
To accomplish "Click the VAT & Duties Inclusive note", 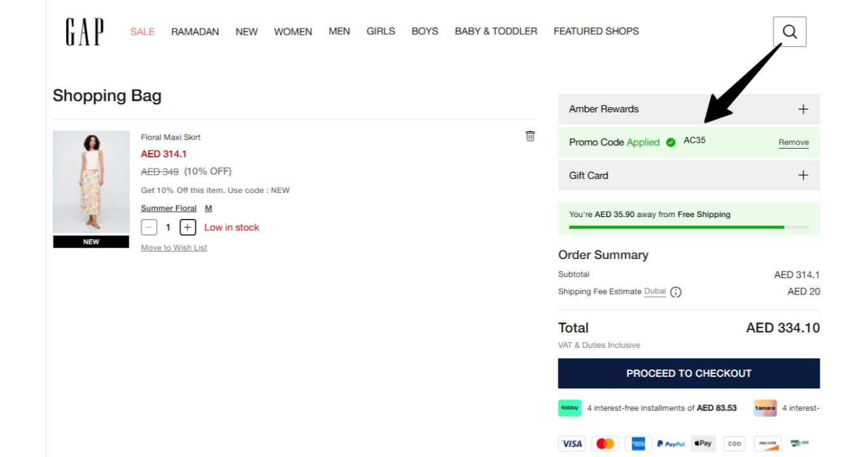I will pos(599,345).
